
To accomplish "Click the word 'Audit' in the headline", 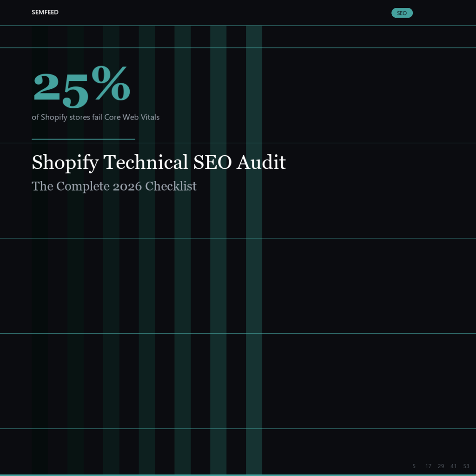I will pyautogui.click(x=261, y=162).
